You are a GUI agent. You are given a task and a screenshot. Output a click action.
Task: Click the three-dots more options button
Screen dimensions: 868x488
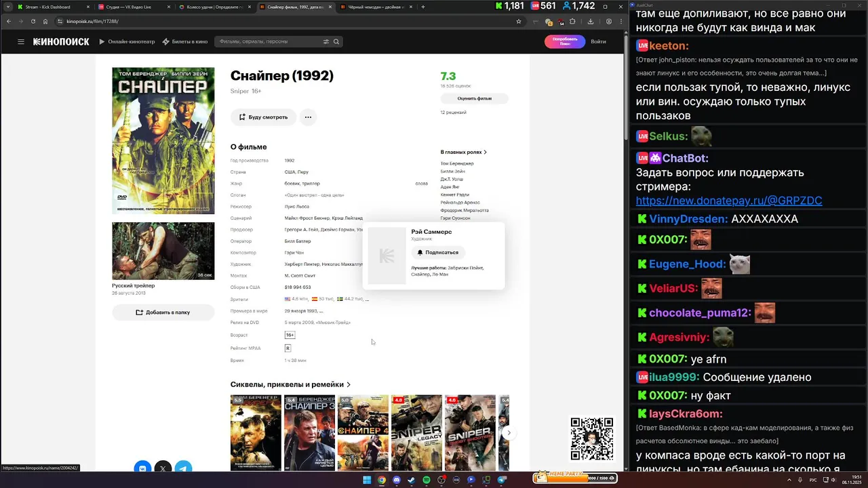308,117
